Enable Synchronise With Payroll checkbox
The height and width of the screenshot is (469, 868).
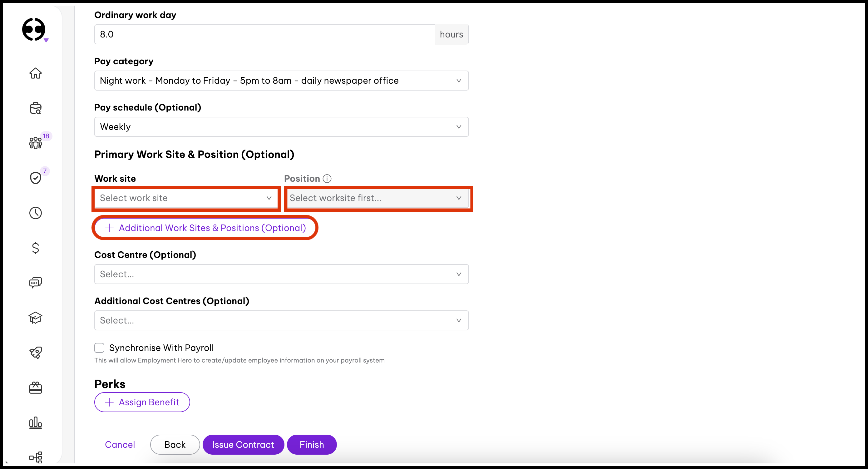99,348
